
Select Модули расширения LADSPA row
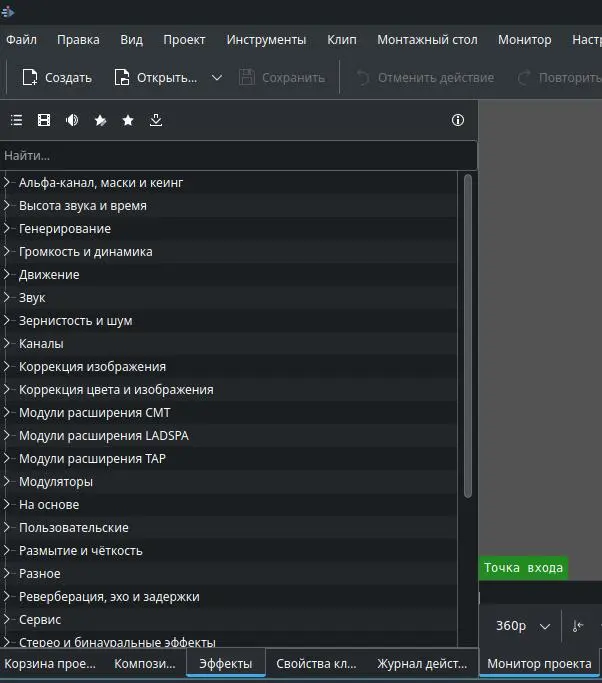tap(229, 436)
